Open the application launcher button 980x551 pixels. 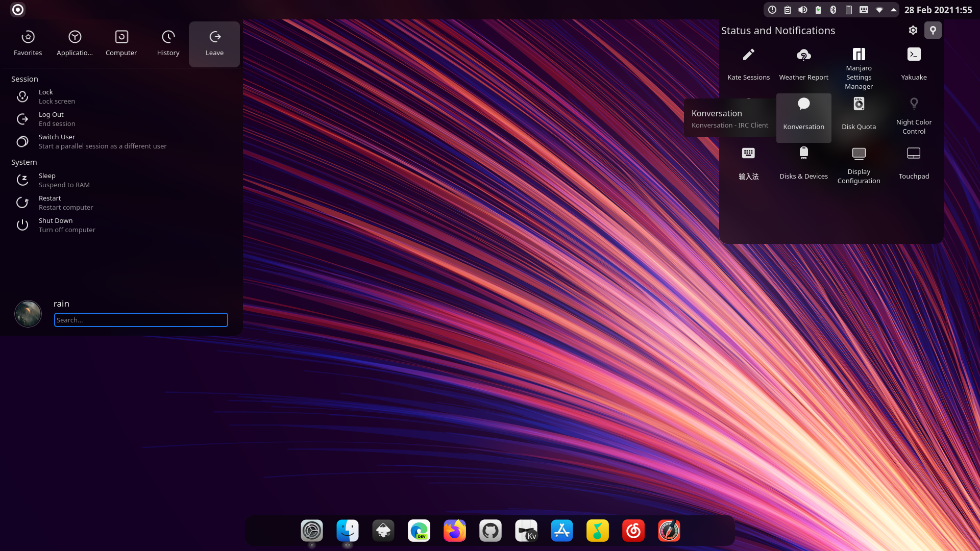(18, 10)
